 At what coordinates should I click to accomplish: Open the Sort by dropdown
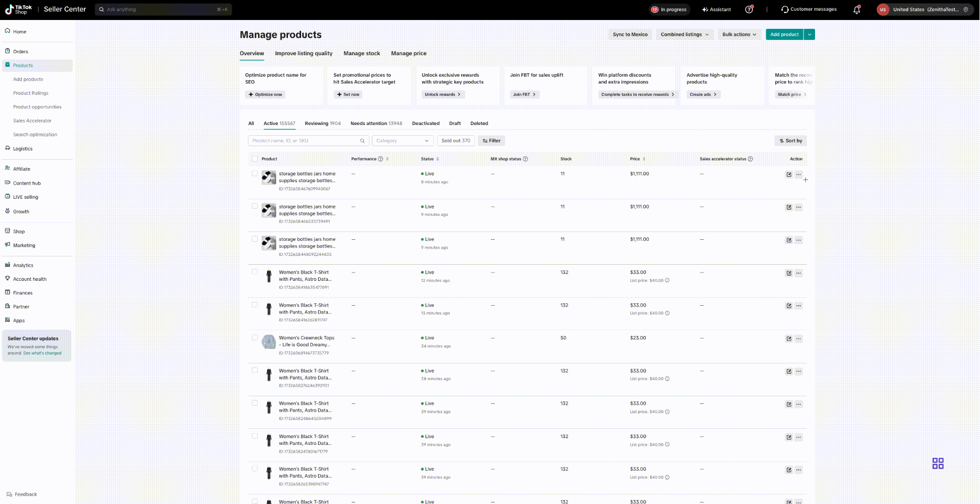[x=791, y=141]
